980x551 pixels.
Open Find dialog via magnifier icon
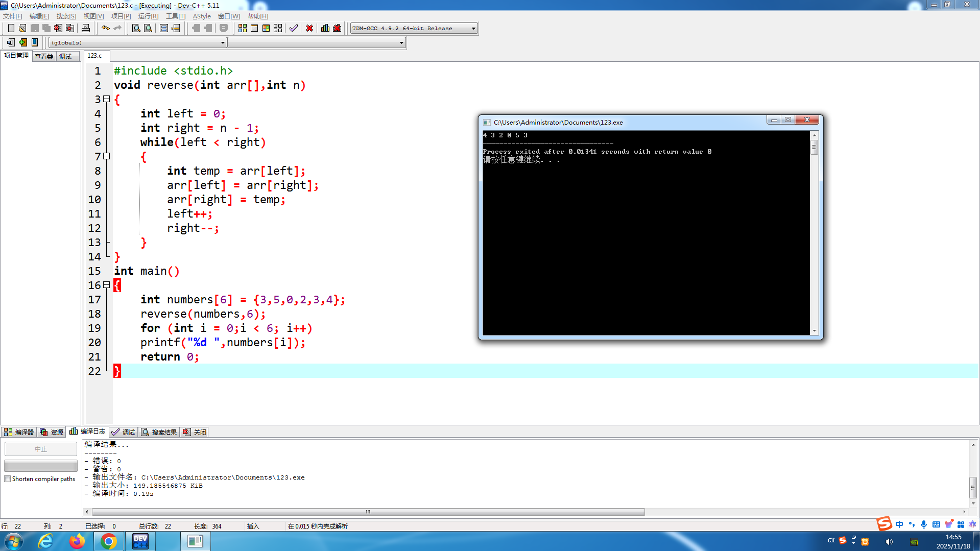tap(136, 28)
